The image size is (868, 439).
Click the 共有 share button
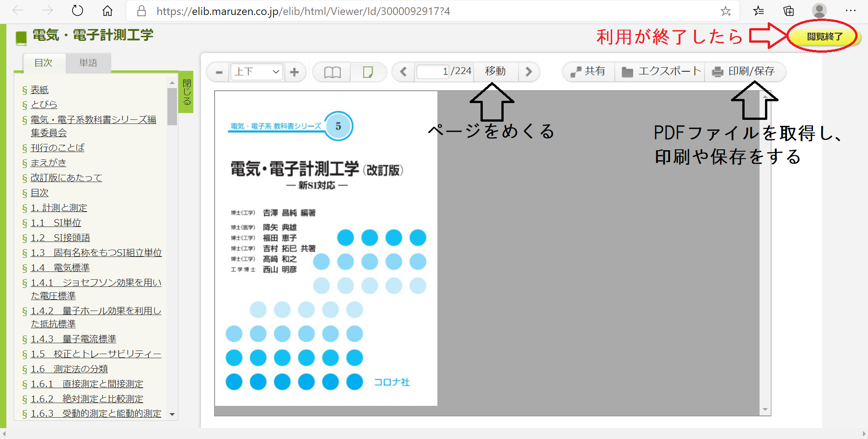588,71
